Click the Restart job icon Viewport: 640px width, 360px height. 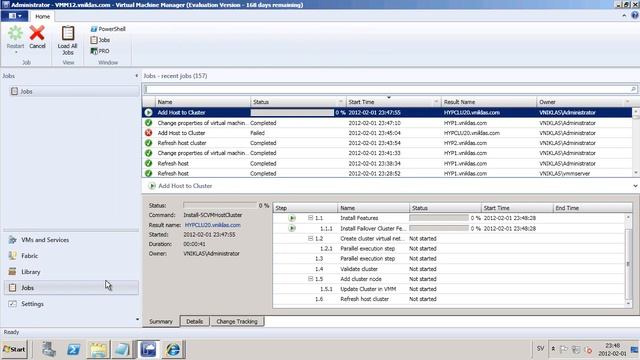click(x=15, y=33)
